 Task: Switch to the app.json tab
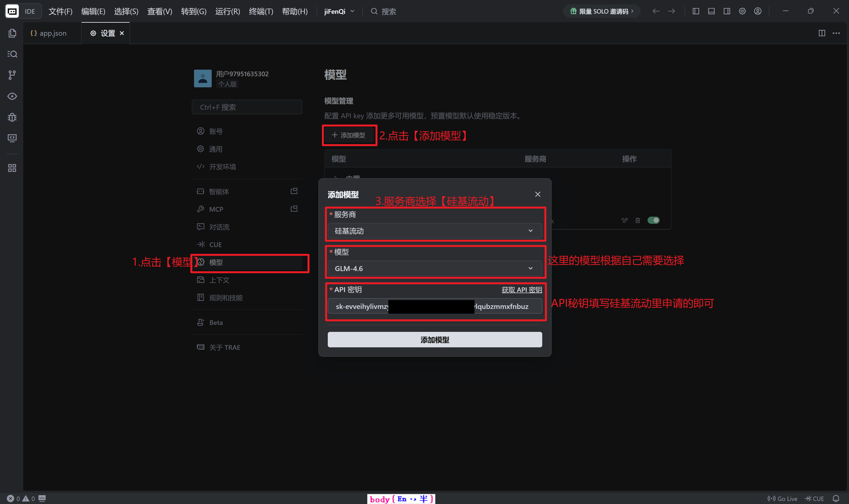52,33
